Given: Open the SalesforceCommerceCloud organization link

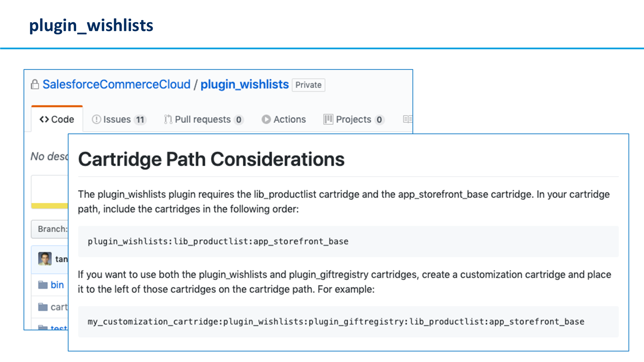Looking at the screenshot, I should [x=116, y=84].
